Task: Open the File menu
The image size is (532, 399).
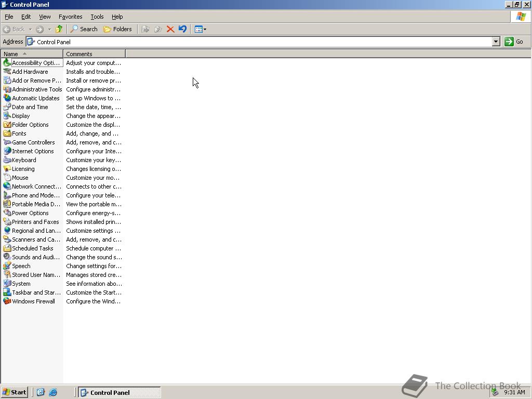Action: point(9,17)
